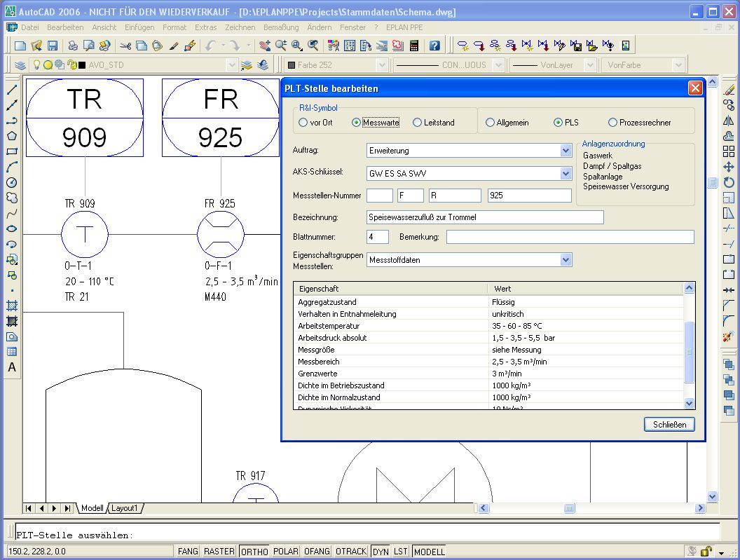Open the Zeichnen menu

pyautogui.click(x=240, y=27)
